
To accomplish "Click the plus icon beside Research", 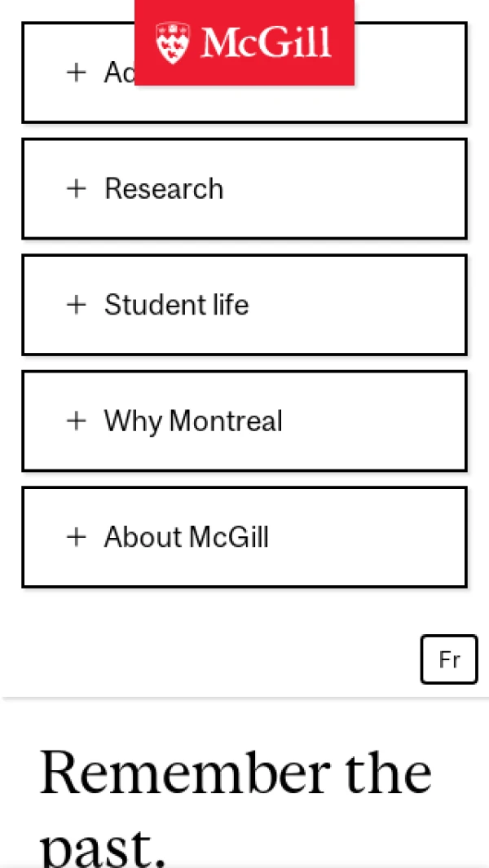I will (77, 188).
